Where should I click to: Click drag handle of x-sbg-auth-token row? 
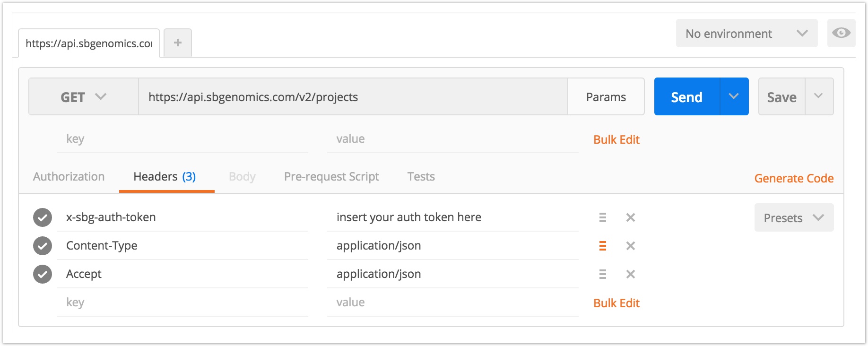(602, 217)
